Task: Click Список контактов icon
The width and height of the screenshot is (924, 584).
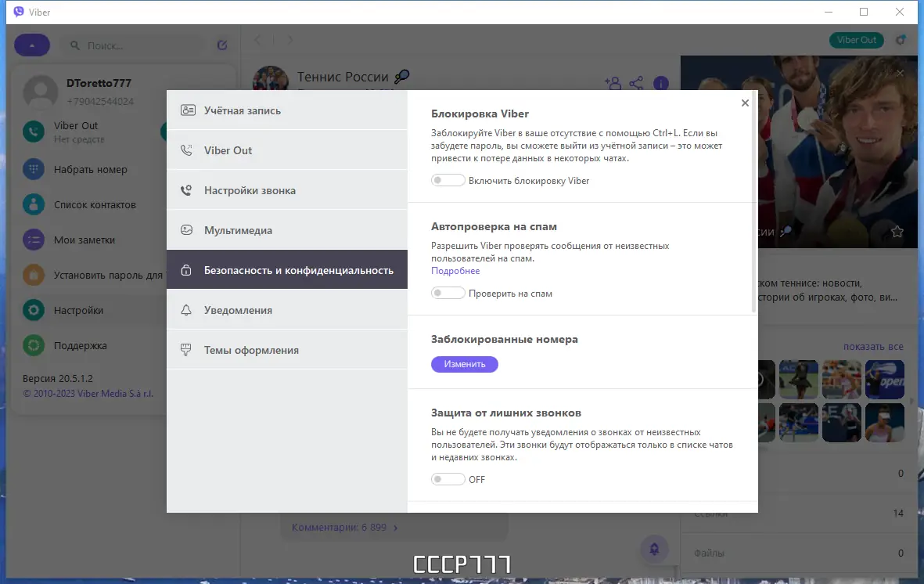Action: point(34,204)
